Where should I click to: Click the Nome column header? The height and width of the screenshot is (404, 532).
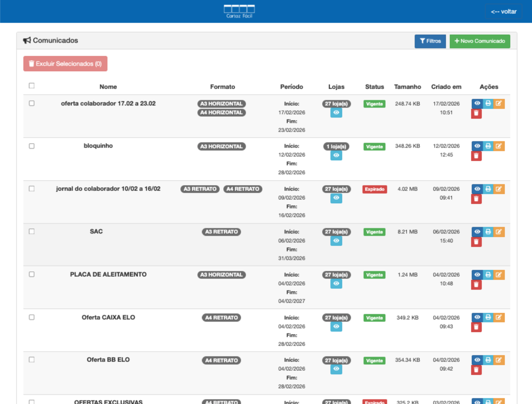108,87
